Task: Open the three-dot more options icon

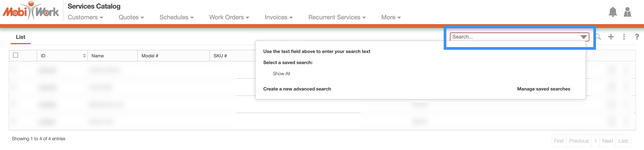Action: [624, 37]
